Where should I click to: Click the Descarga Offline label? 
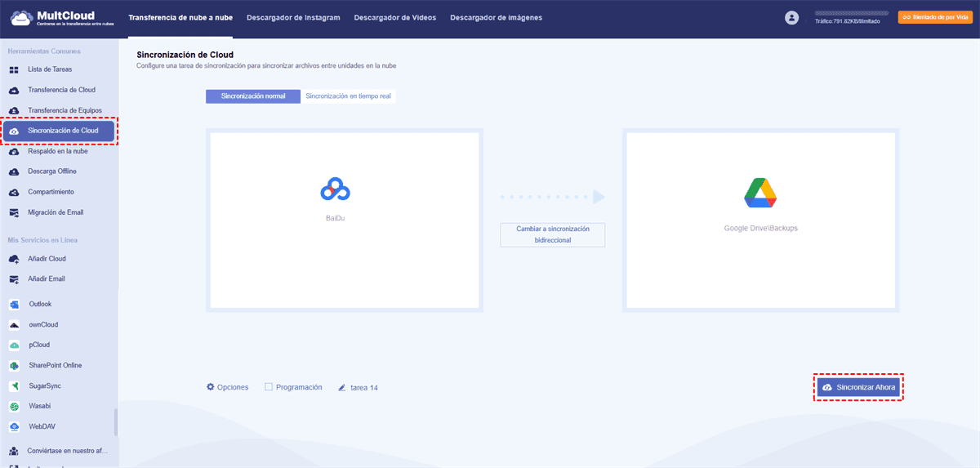point(52,172)
